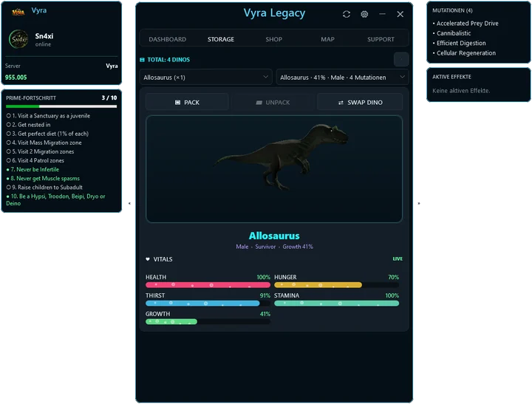
Task: Click the LIVE indicator in Vitals
Action: pos(398,259)
